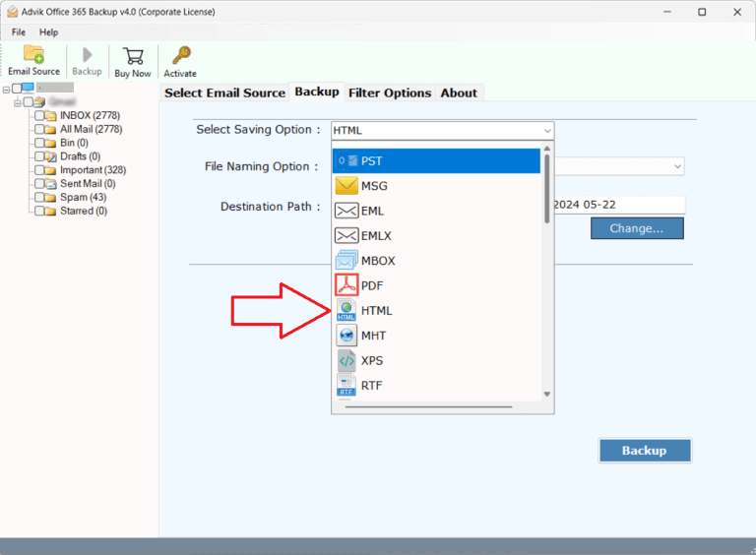Click the Drafts folder icon
This screenshot has width=756, height=555.
pos(51,156)
